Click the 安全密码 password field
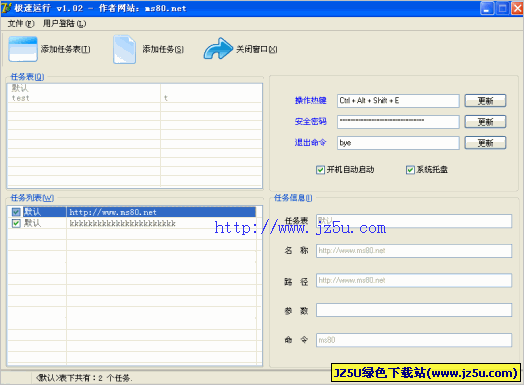The height and width of the screenshot is (385, 524). tap(398, 122)
